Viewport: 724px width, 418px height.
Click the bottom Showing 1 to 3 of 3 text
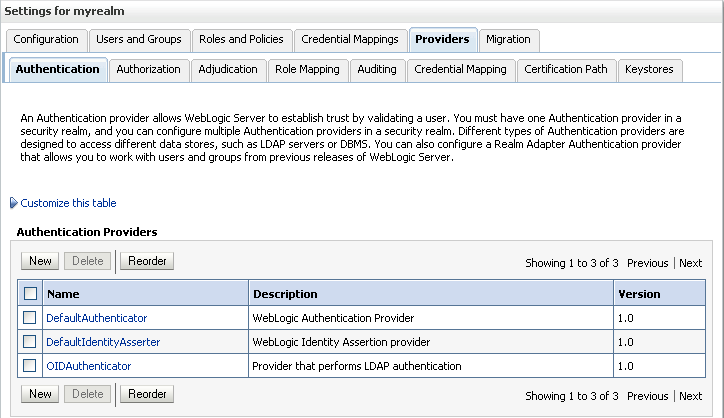pyautogui.click(x=572, y=396)
